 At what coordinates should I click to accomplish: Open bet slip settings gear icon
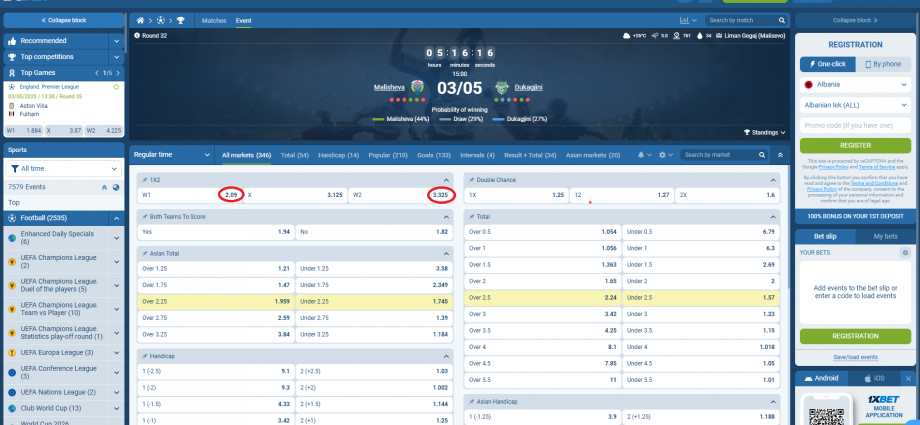[x=905, y=252]
